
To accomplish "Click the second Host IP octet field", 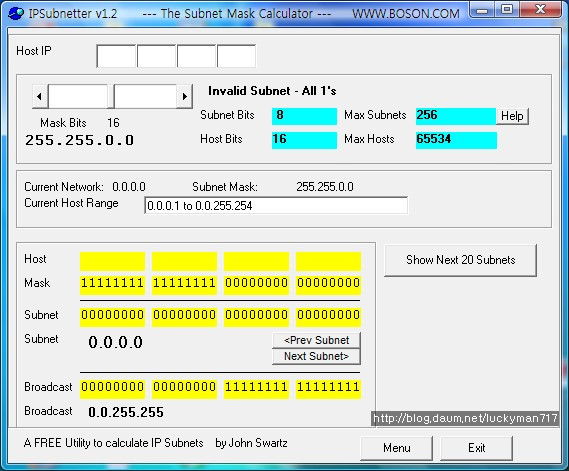I will tap(156, 56).
